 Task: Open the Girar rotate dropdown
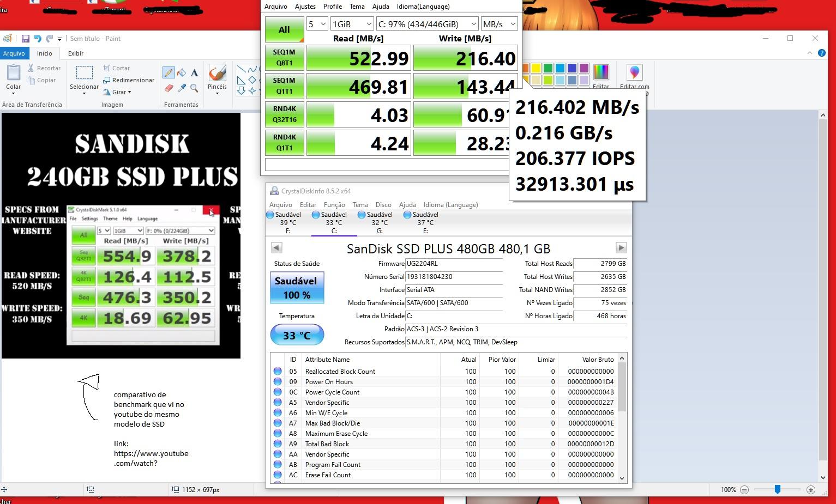(117, 92)
